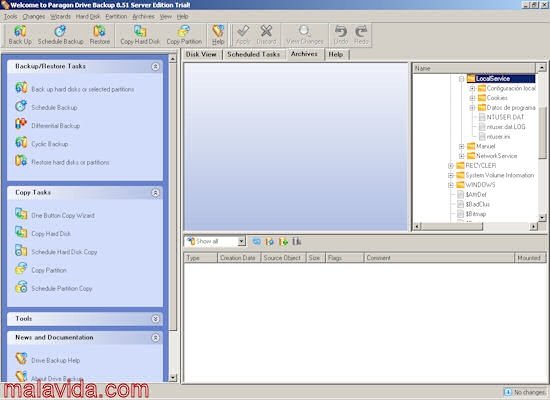The height and width of the screenshot is (400, 550).
Task: Click second icon right of Show all
Action: point(269,241)
